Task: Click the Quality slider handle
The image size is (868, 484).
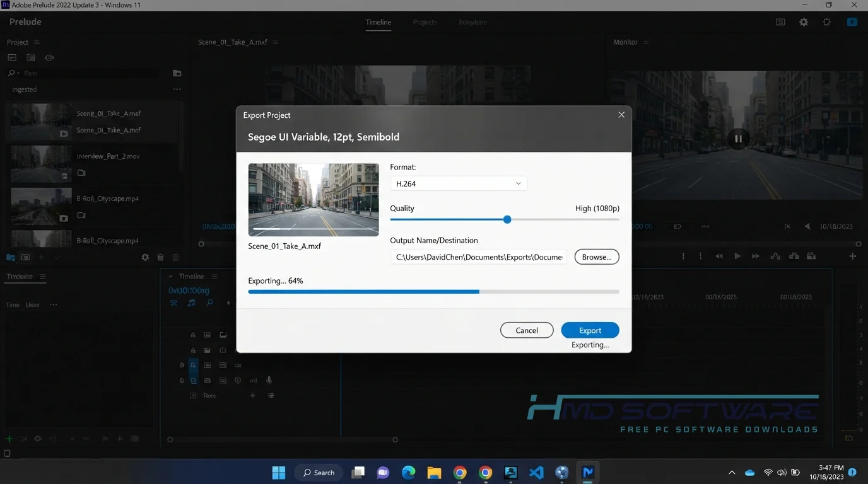Action: tap(507, 219)
